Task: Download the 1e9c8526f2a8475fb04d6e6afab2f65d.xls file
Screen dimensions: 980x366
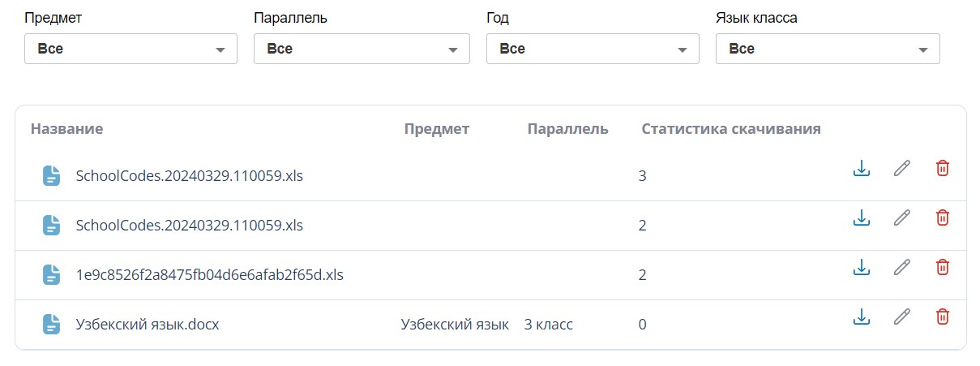Action: (862, 267)
